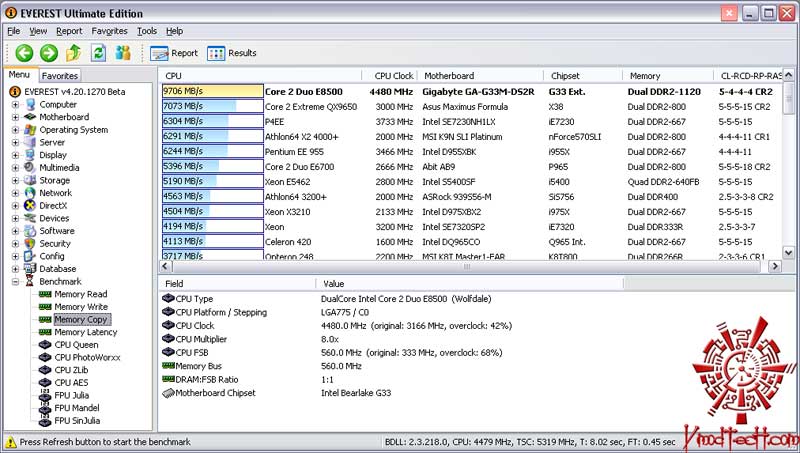Select the Software tree icon
800x453 pixels.
[x=30, y=231]
